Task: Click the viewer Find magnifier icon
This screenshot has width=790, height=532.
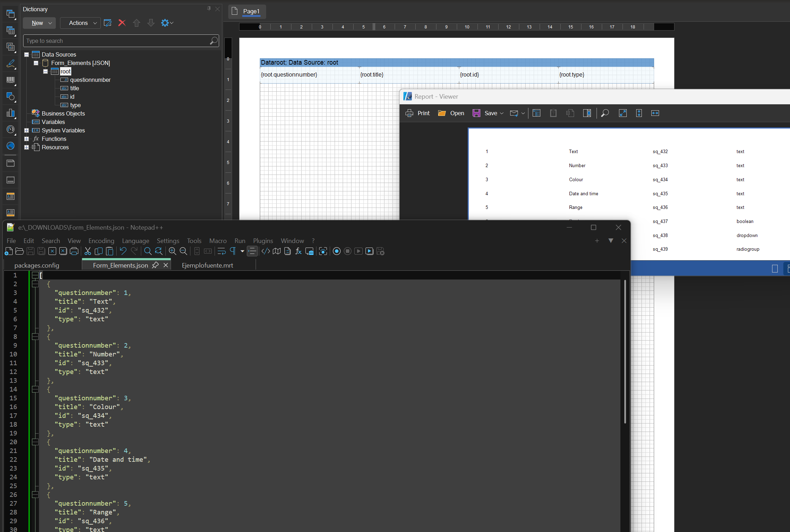Action: [x=605, y=113]
